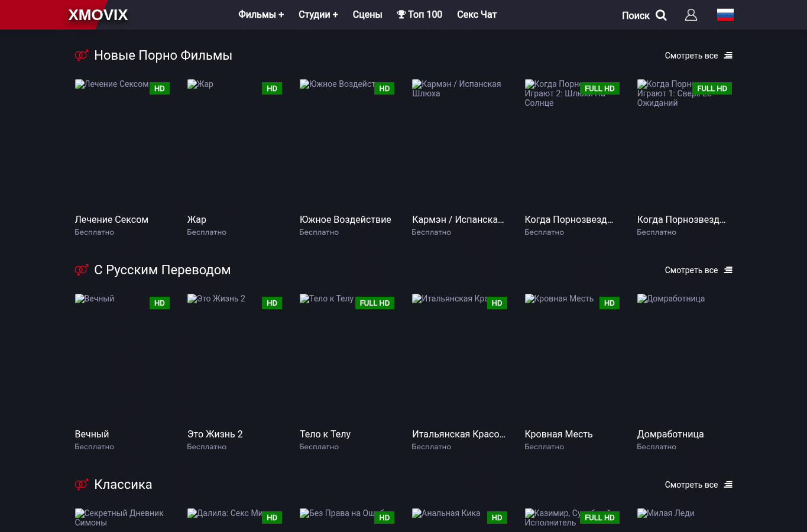Click the Поиск search label
Screen dimensions: 807x532
pyautogui.click(x=636, y=15)
